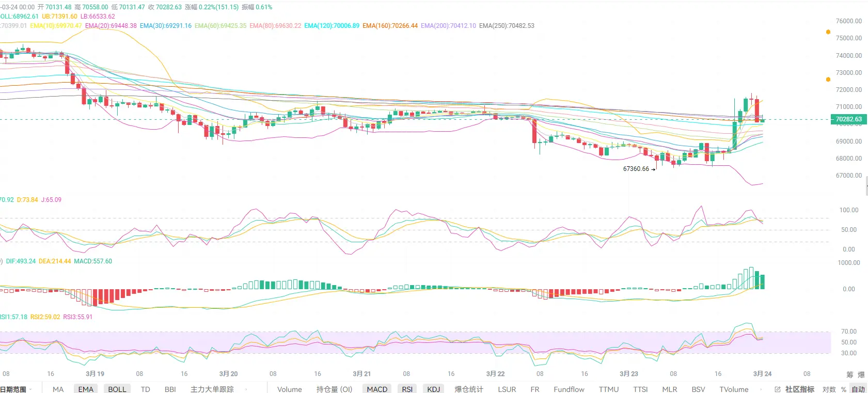The width and height of the screenshot is (868, 393).
Task: Enable the TTMU sub-indicator
Action: [x=609, y=389]
